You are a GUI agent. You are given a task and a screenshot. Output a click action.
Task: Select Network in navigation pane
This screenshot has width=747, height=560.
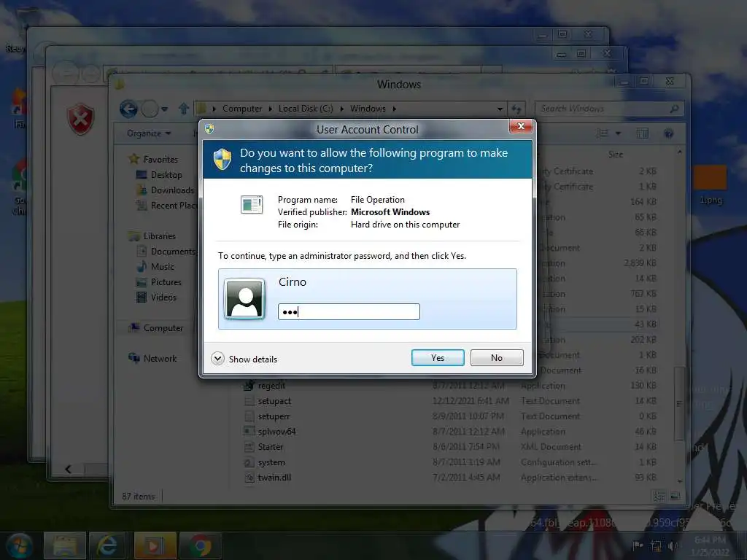pyautogui.click(x=160, y=359)
